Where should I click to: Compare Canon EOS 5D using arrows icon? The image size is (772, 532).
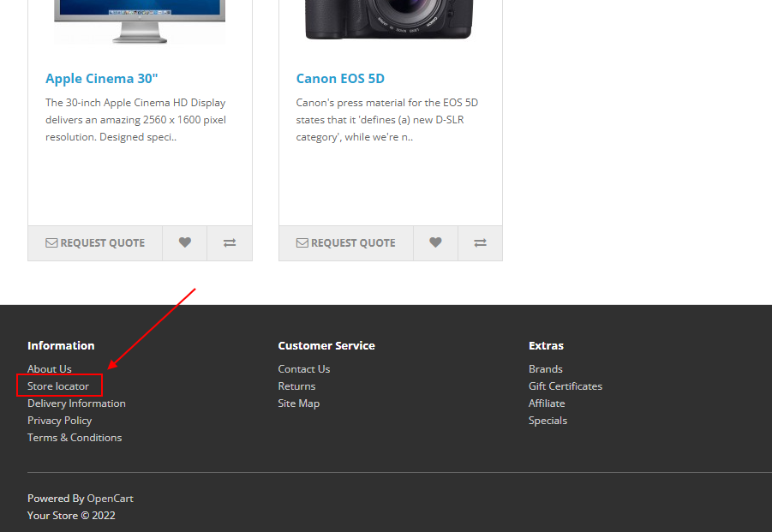coord(480,243)
